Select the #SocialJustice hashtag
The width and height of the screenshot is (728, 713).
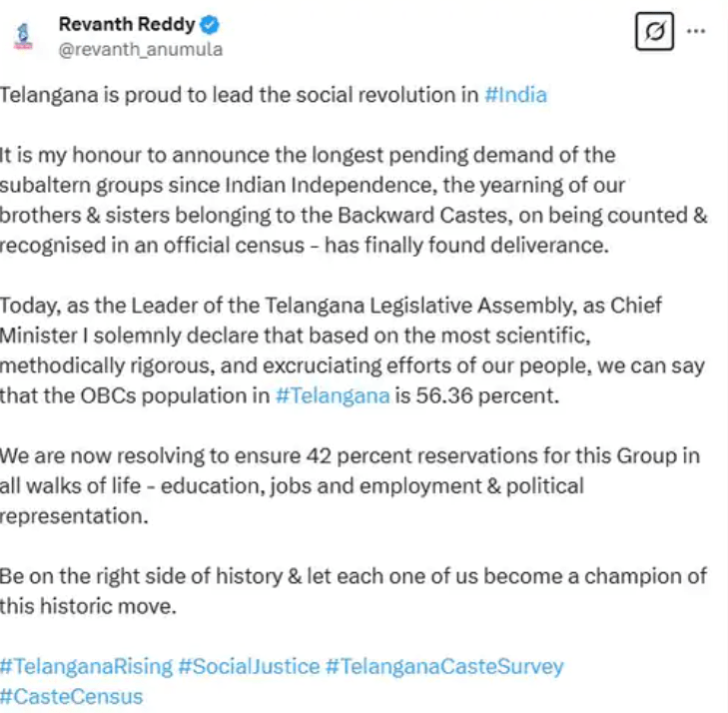[250, 666]
